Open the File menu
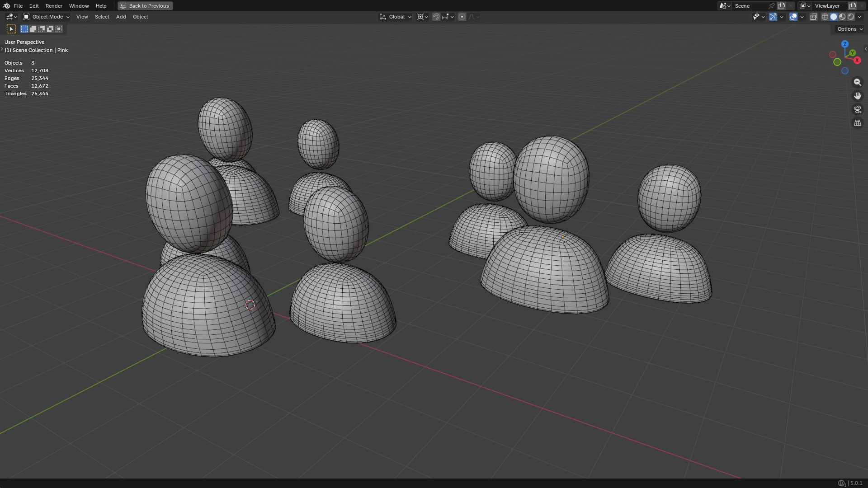Screen dimensions: 868x488 coord(18,6)
